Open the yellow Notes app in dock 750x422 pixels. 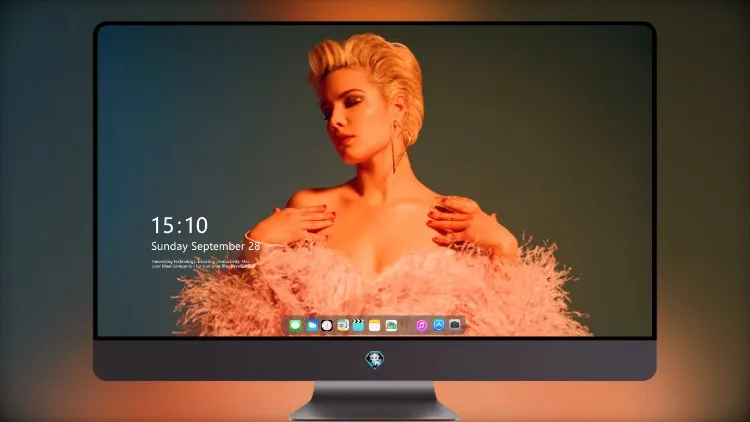click(x=375, y=326)
